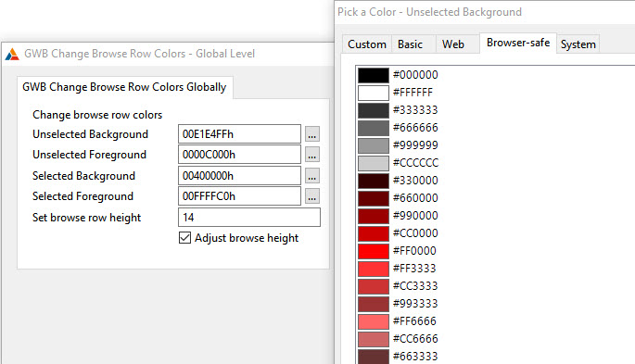Pick the pure red #FF0000 swatch

pos(374,251)
